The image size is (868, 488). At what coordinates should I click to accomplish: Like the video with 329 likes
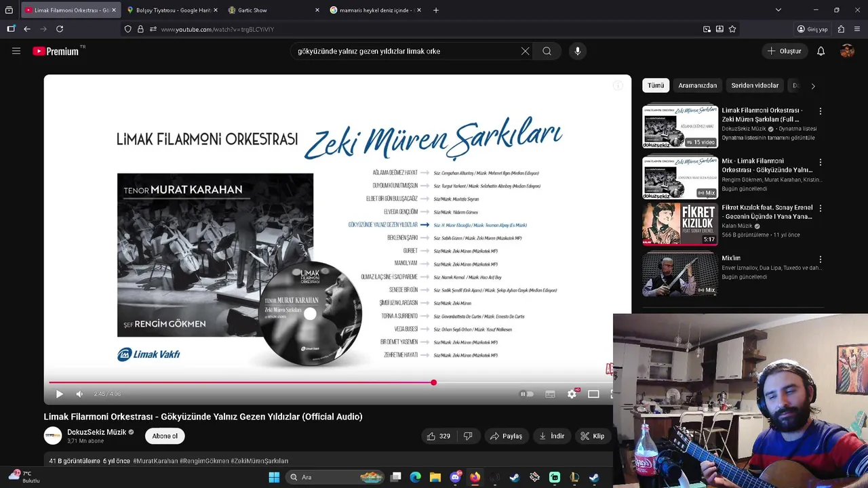(x=438, y=436)
